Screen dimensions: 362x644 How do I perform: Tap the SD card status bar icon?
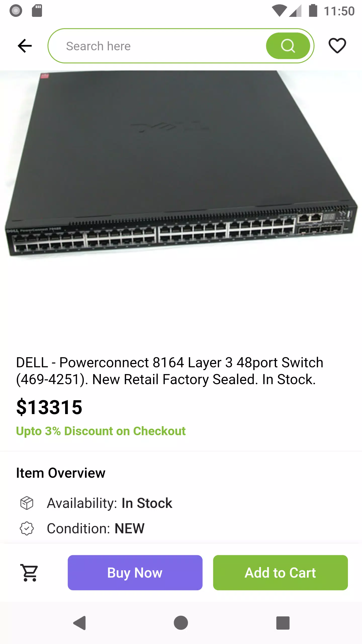[37, 11]
